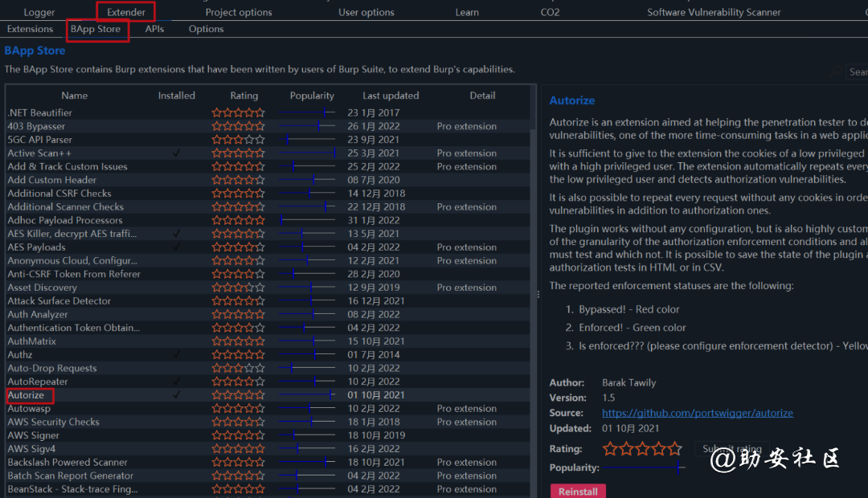Switch to the Extender tab

pyautogui.click(x=125, y=12)
